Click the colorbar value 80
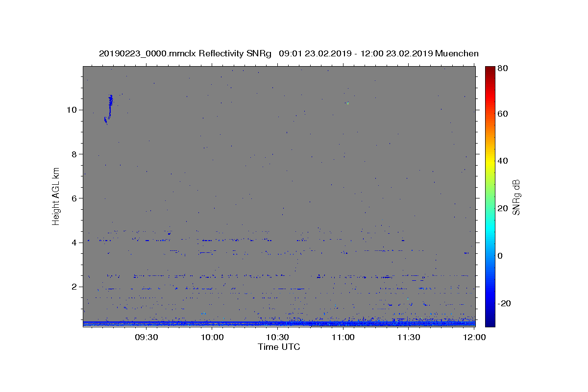This screenshot has width=588, height=392. point(503,69)
